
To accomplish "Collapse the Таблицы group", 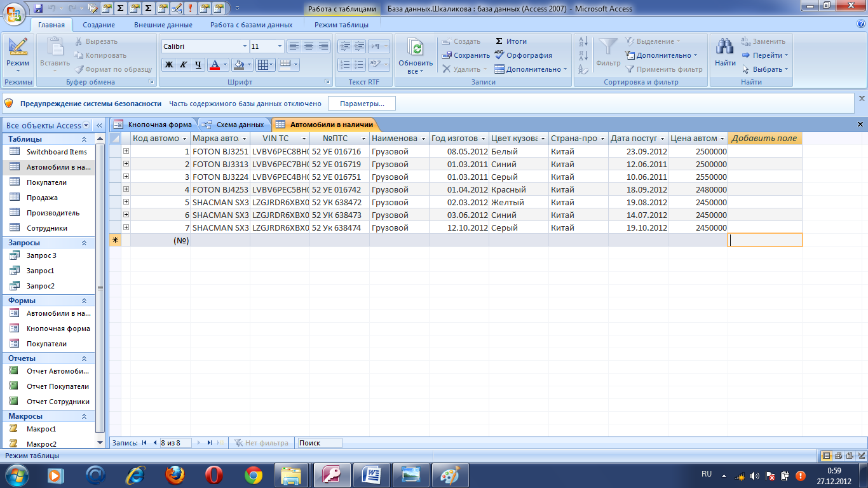I will [84, 139].
